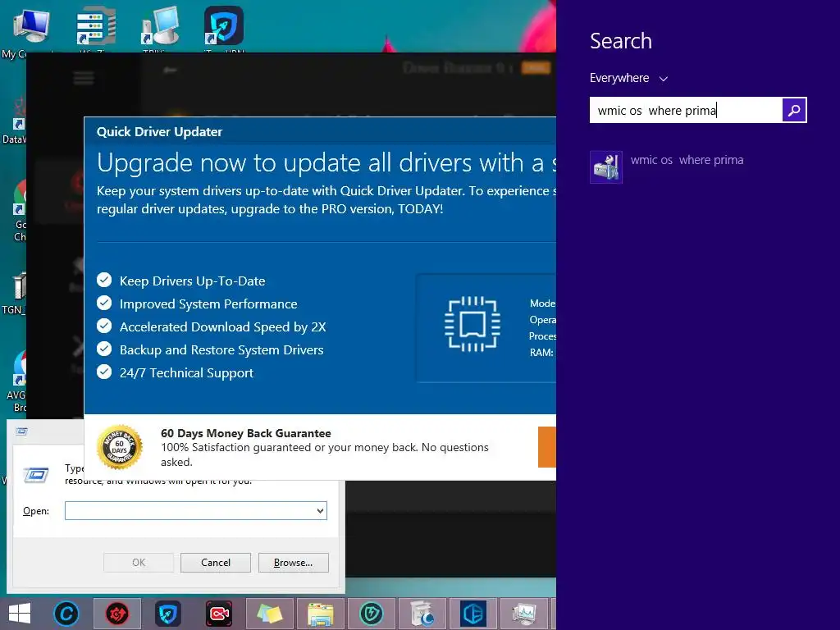Viewport: 840px width, 630px height.
Task: Click checkmark beside 24/7 Technical Support
Action: [x=104, y=372]
